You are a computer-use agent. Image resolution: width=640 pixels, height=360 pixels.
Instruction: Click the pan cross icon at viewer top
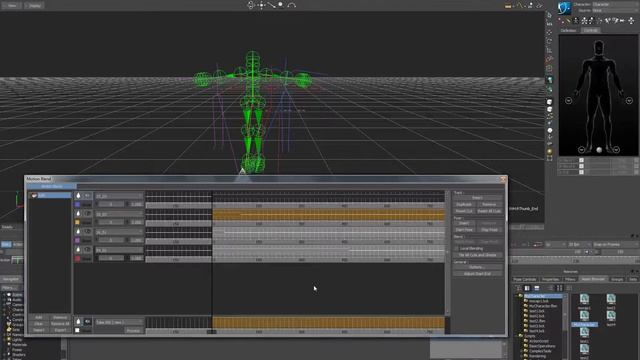(x=261, y=5)
